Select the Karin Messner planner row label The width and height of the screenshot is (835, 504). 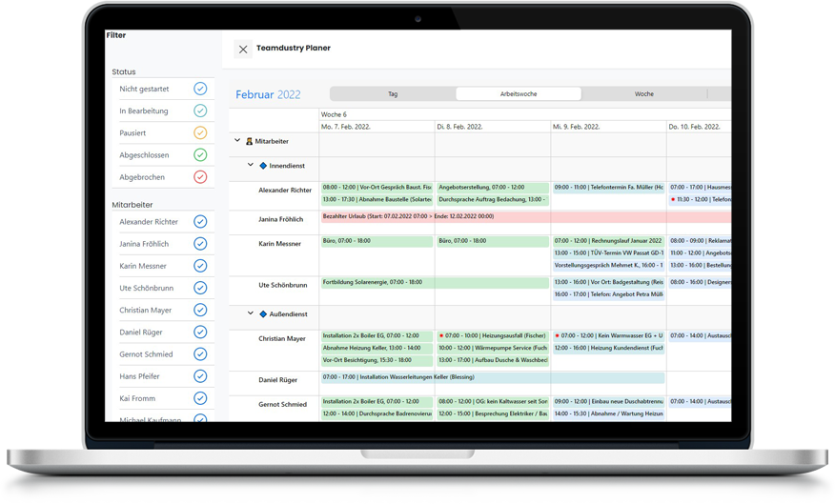(279, 244)
